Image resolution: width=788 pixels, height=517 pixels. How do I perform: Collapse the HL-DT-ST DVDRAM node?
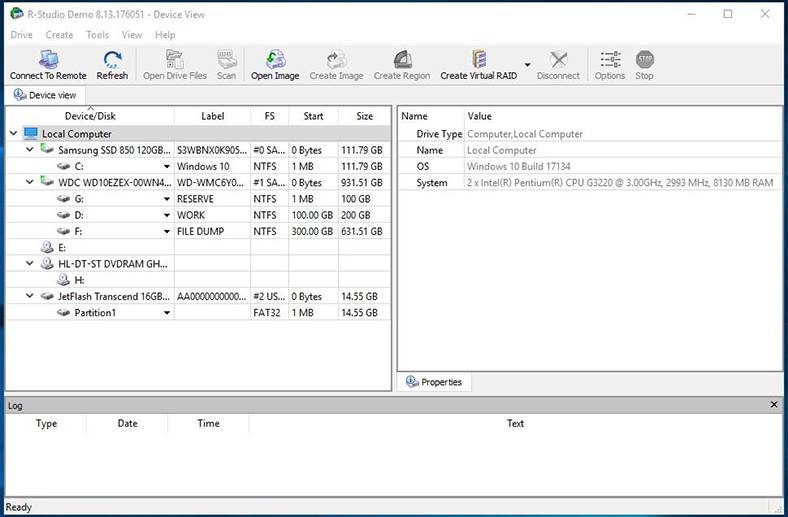[x=30, y=264]
